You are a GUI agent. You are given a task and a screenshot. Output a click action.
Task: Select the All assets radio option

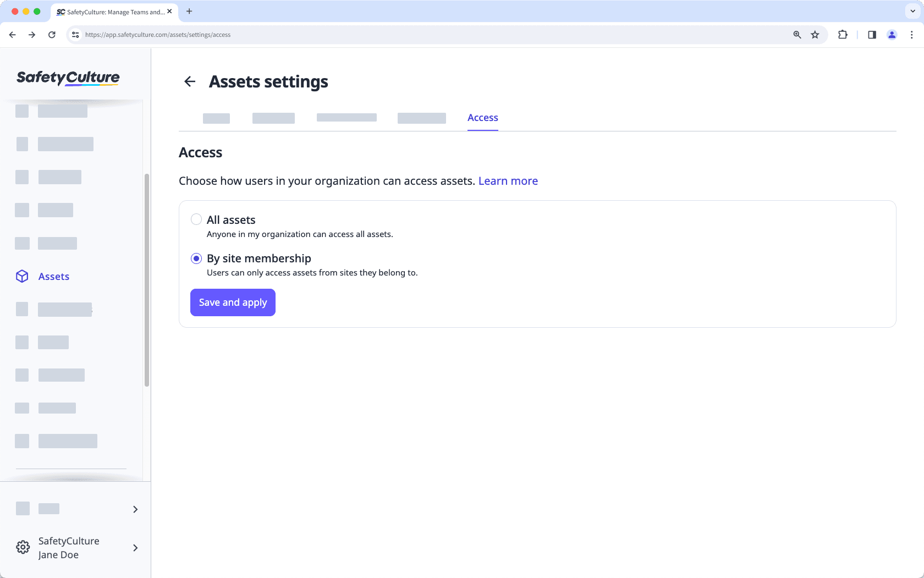pyautogui.click(x=196, y=219)
